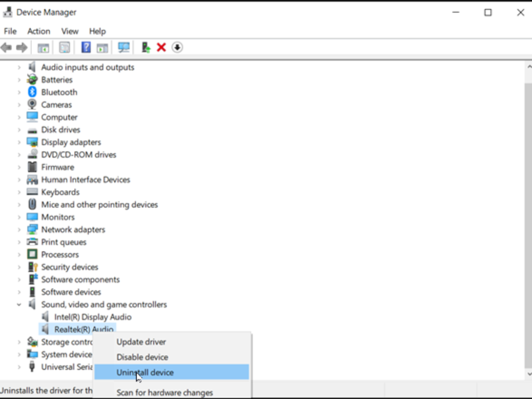Select Intel(R) Display Audio text

click(93, 317)
